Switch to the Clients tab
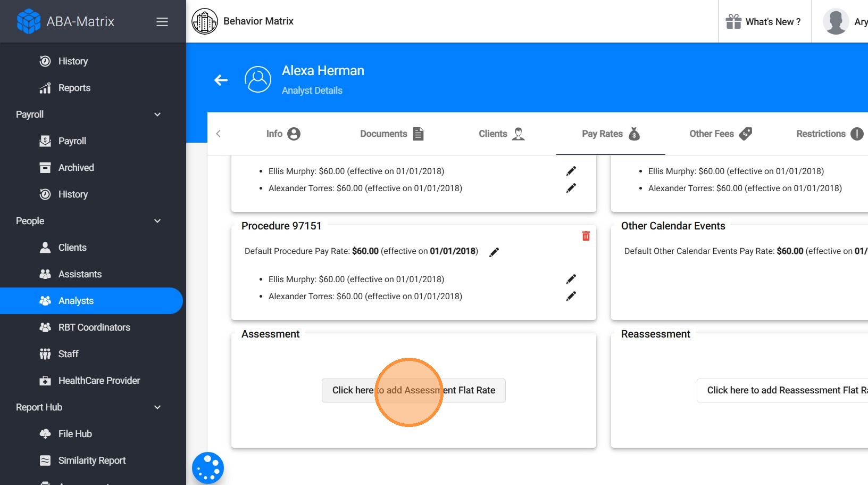This screenshot has width=868, height=485. point(502,134)
